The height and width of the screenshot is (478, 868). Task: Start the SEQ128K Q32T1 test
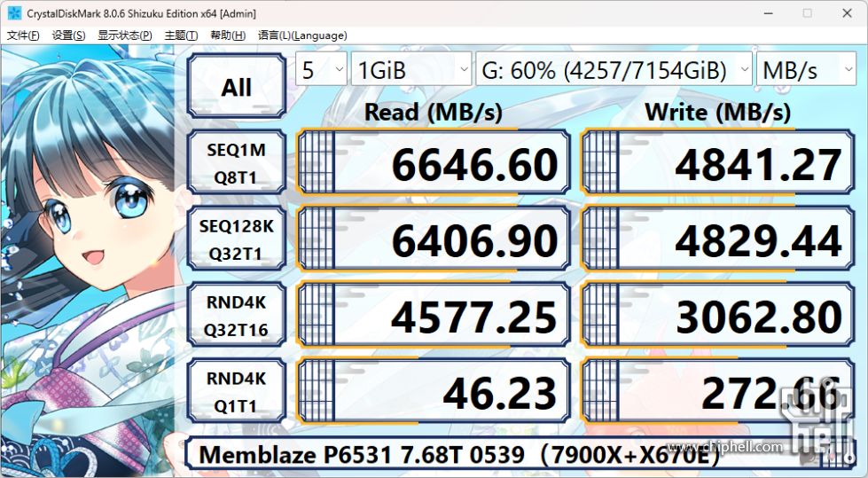(237, 239)
